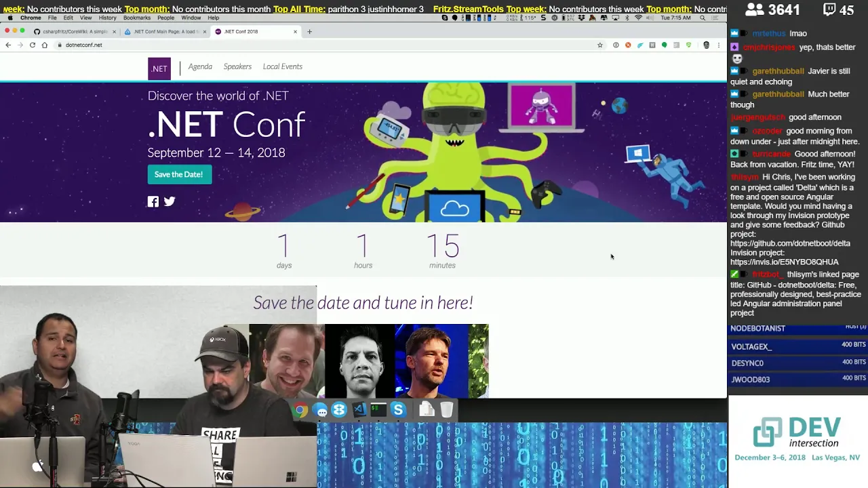Click the fourth speaker photo on blue background
868x488 pixels.
[x=431, y=361]
